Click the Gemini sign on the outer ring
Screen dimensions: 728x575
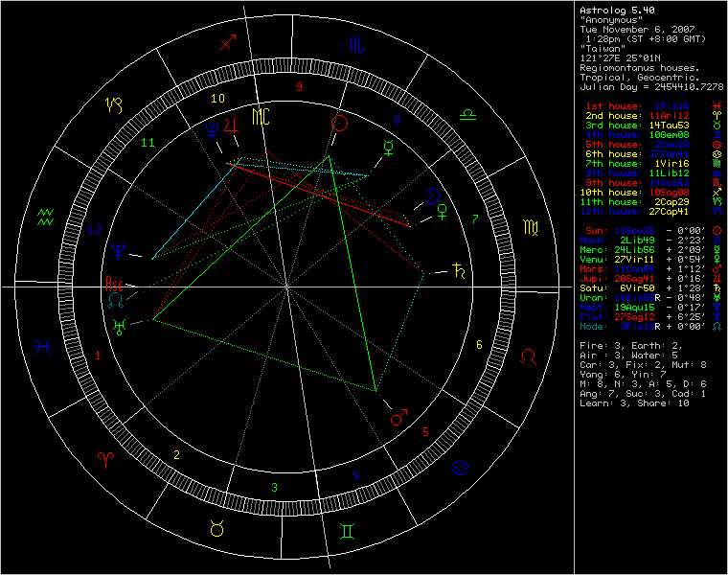[348, 531]
